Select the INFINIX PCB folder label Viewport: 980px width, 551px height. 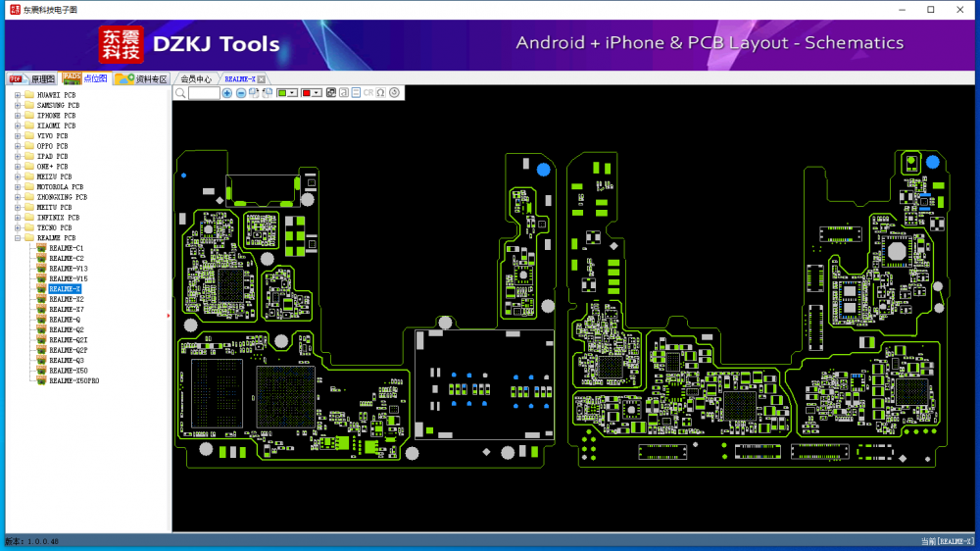click(58, 218)
